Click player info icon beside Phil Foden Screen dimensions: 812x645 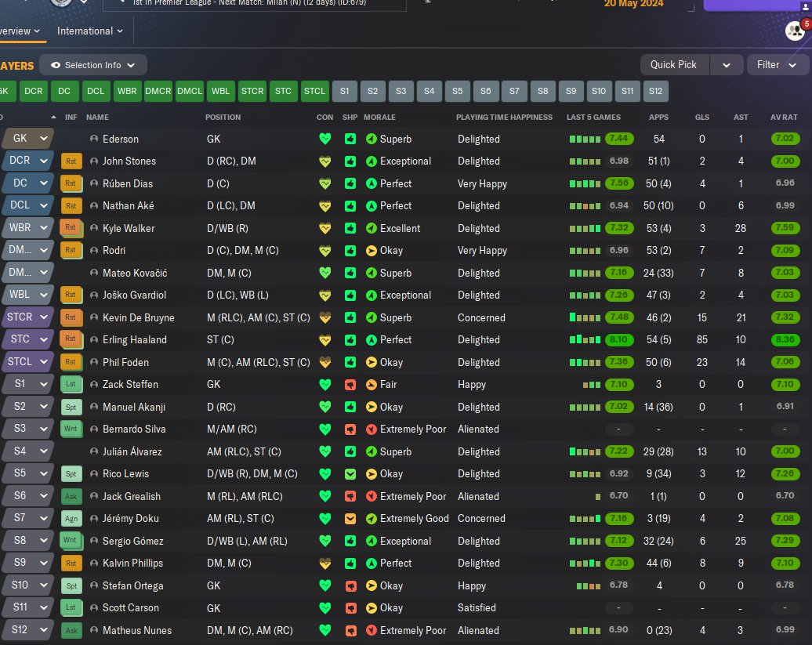click(94, 362)
